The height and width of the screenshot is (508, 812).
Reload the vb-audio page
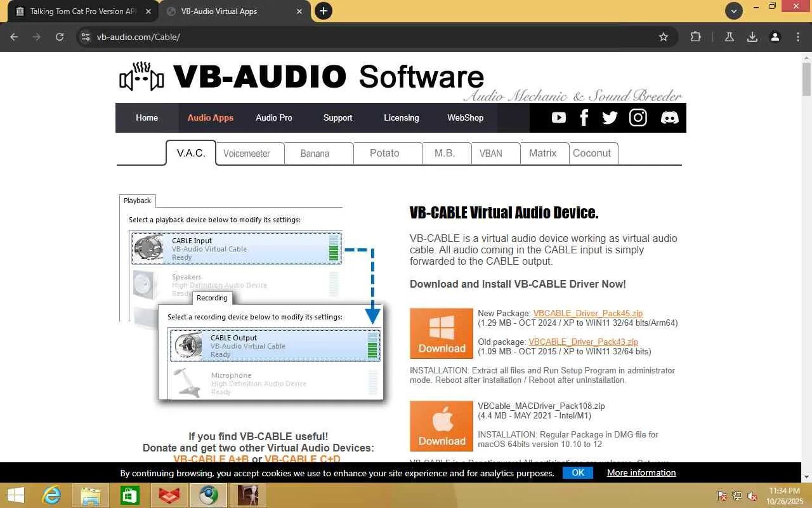point(60,37)
